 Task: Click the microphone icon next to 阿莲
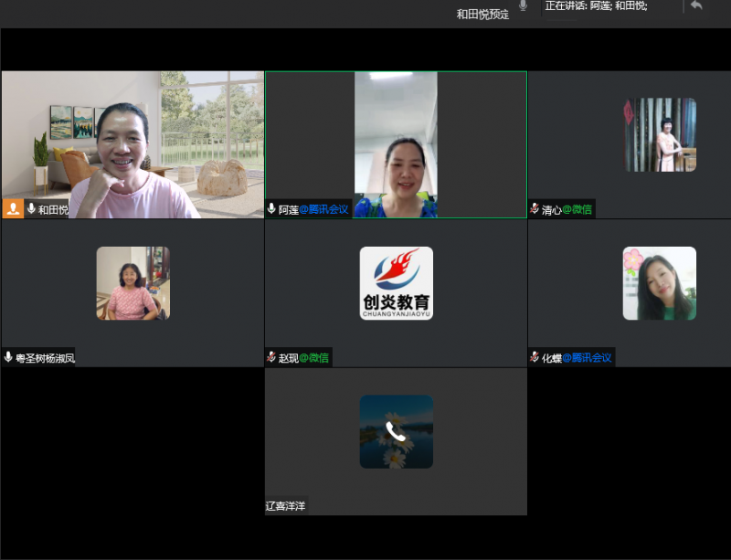(x=271, y=209)
